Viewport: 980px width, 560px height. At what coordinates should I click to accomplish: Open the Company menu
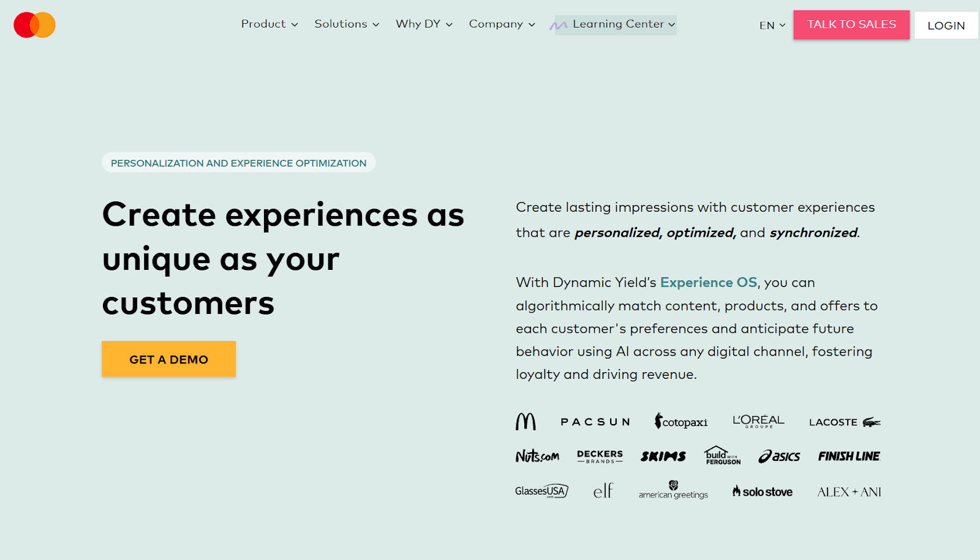click(502, 24)
